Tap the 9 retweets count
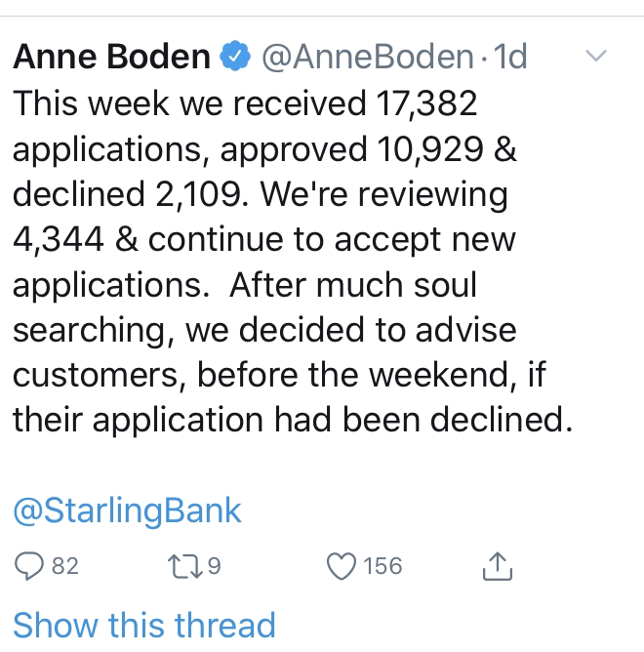 214,566
